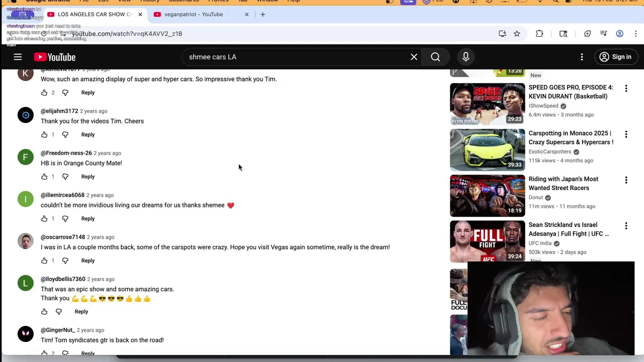This screenshot has width=644, height=362.
Task: Reply to @elijahm3172's comment
Action: pos(88,135)
